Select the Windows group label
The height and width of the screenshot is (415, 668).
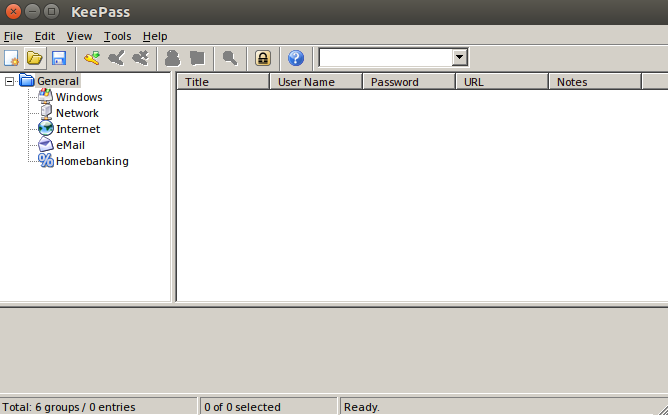(x=79, y=97)
